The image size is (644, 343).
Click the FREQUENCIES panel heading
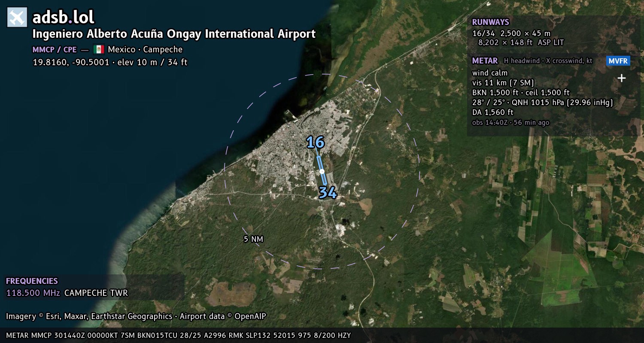coord(32,281)
